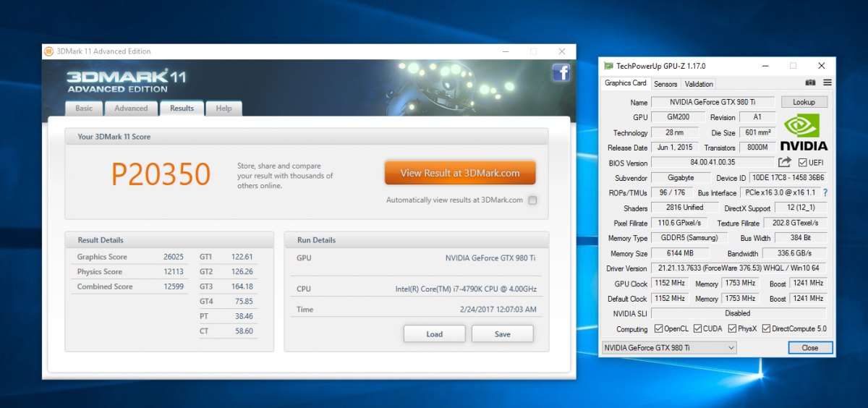Click the GPU name field in GPU-Z

pyautogui.click(x=712, y=102)
